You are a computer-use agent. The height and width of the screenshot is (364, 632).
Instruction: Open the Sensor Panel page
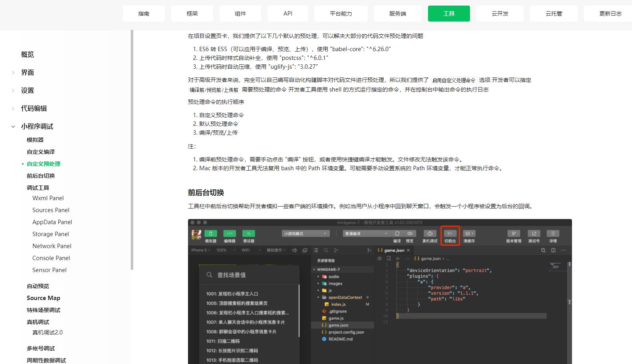pos(50,270)
